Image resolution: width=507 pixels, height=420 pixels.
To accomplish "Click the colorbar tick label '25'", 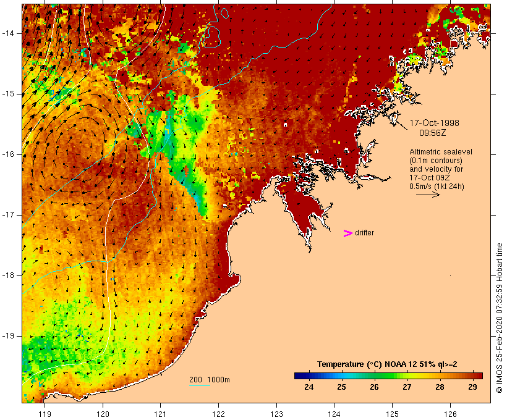I will tap(341, 387).
